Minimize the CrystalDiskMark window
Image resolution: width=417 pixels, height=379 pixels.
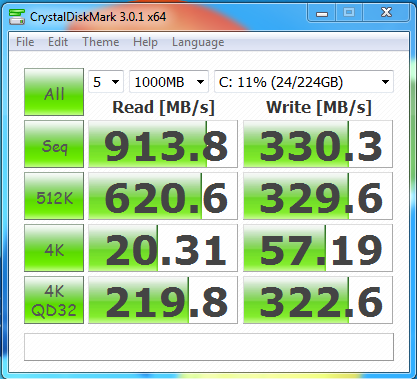(322, 13)
